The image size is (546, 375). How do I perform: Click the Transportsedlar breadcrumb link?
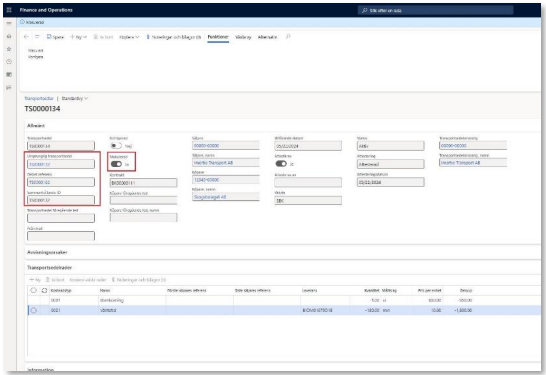point(39,99)
